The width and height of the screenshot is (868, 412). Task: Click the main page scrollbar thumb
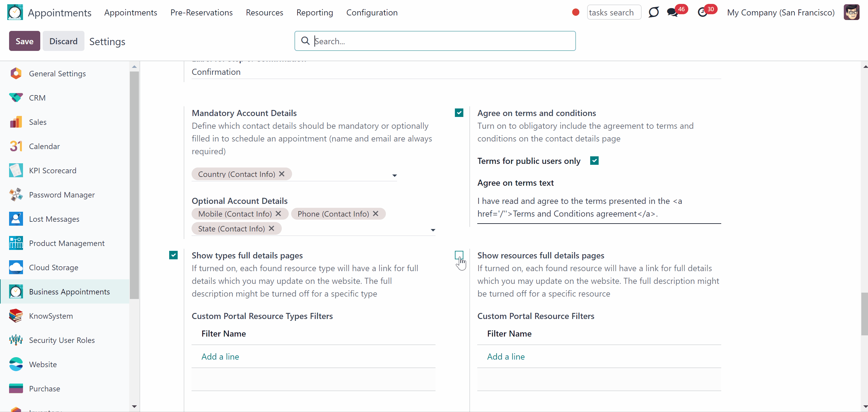[864, 314]
